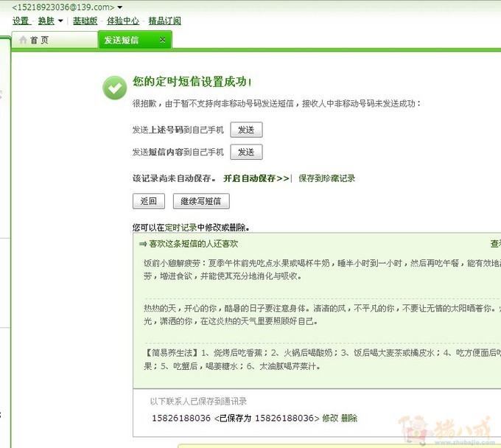Open the 换肤 skin menu

click(46, 21)
